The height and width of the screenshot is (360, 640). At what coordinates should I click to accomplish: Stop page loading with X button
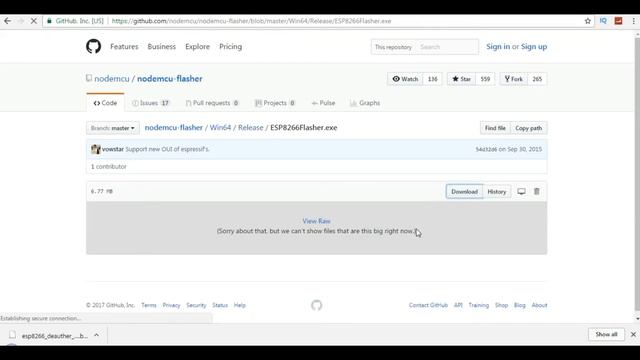click(33, 21)
